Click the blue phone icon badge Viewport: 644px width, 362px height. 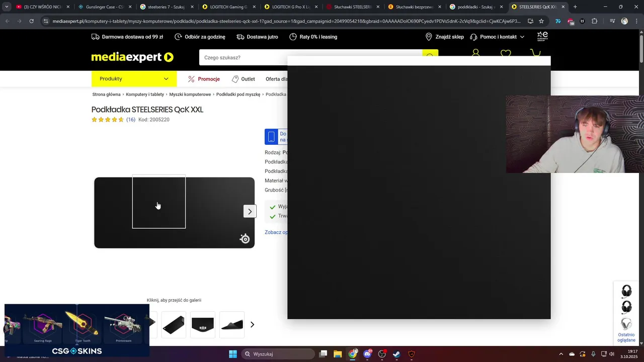[x=271, y=137]
